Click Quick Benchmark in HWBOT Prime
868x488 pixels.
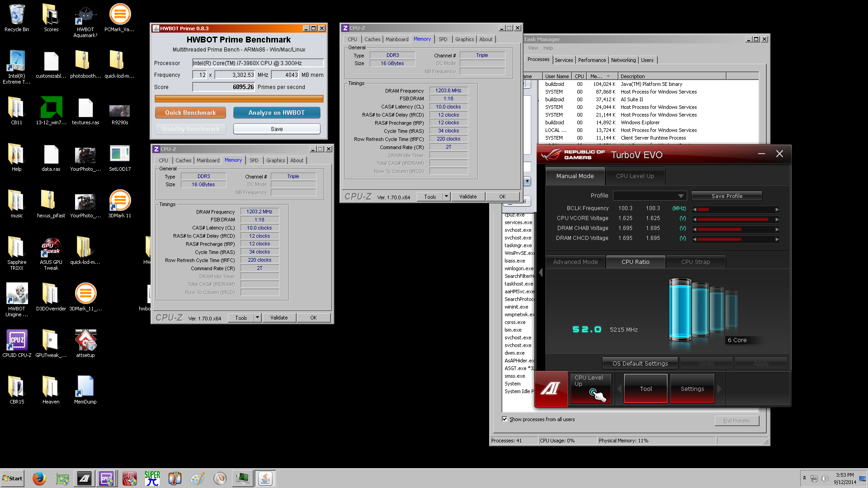click(x=190, y=113)
